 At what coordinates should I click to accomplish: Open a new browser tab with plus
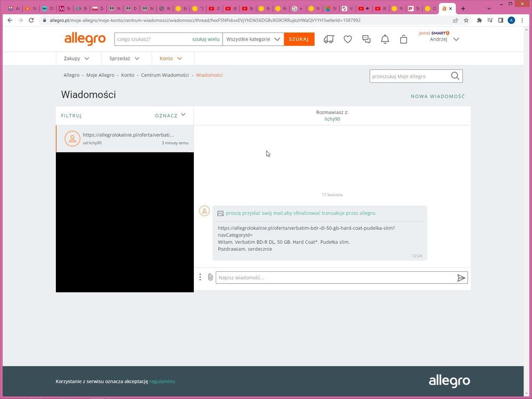click(463, 9)
